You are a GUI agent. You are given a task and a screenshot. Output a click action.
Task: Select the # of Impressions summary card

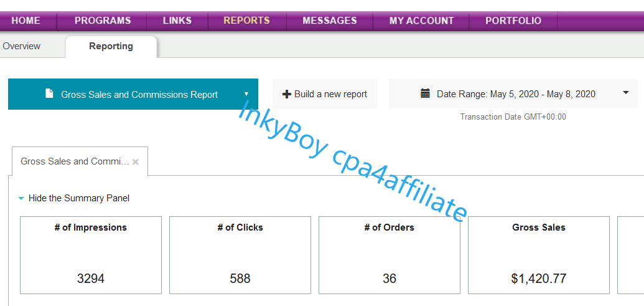(x=91, y=255)
